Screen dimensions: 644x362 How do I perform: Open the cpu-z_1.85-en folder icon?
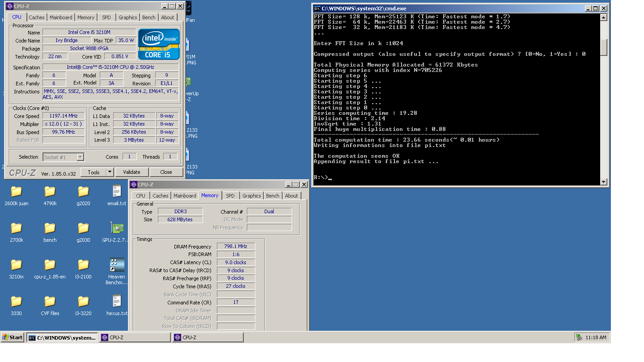point(50,265)
